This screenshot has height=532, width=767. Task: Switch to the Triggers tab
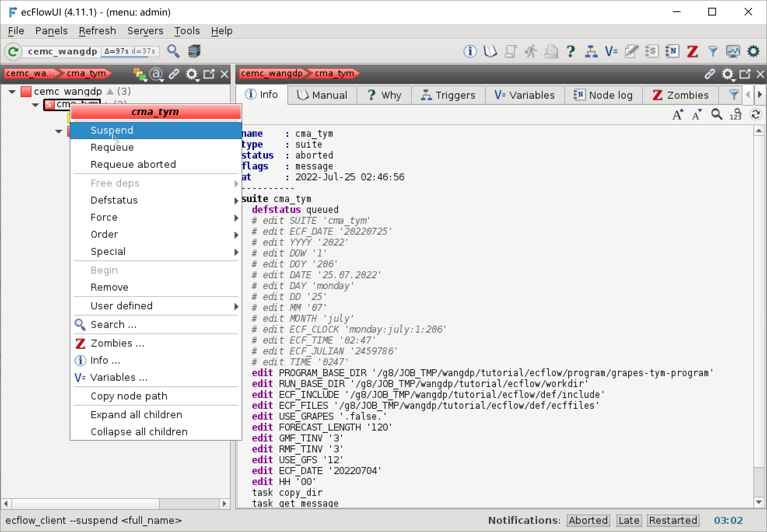click(448, 95)
